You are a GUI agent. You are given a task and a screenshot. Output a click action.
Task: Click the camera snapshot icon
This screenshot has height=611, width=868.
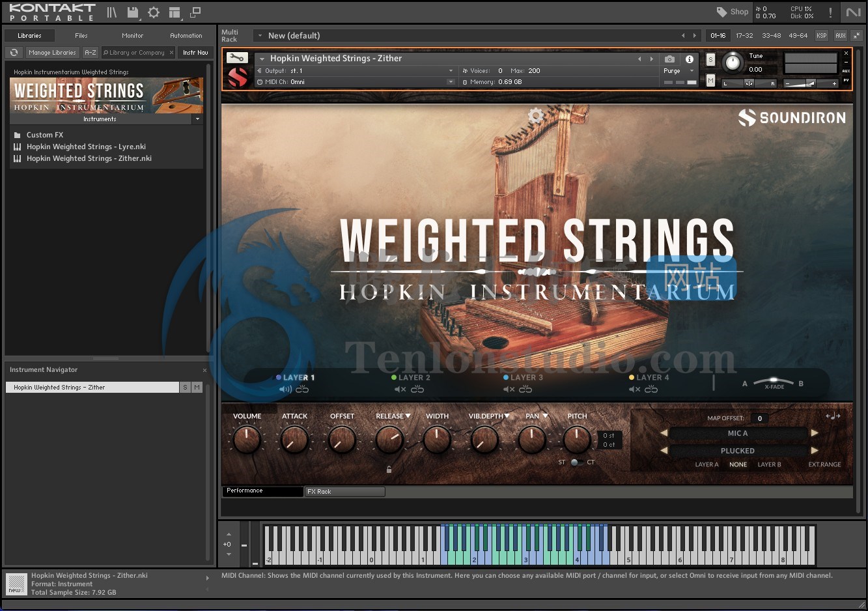point(669,59)
